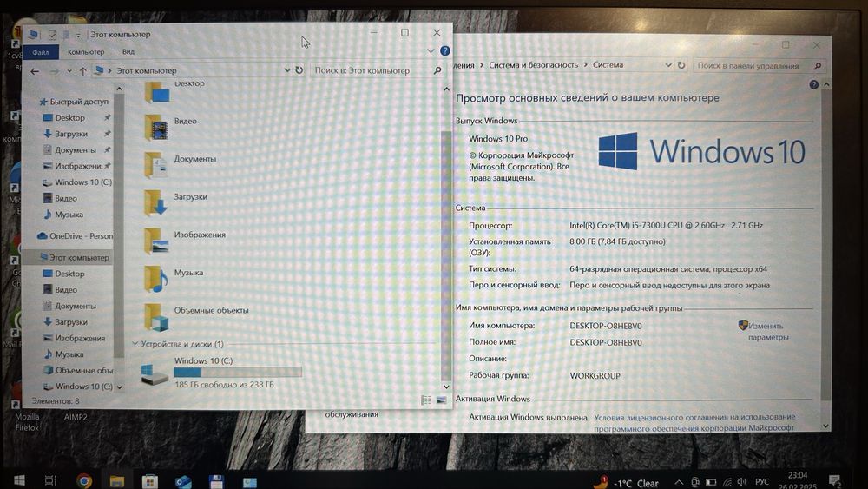Click the floppy disk icon on taskbar

(x=216, y=480)
